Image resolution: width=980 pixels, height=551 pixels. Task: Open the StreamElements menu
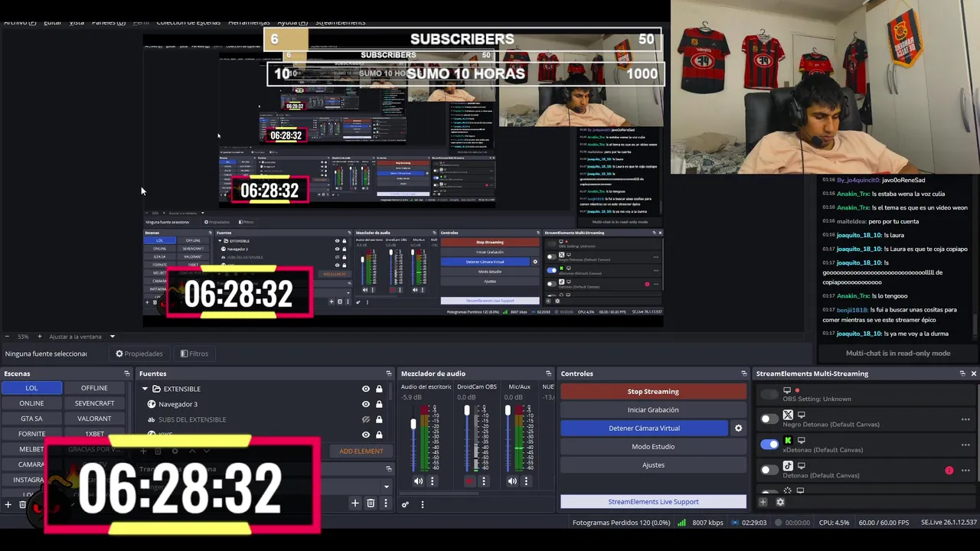click(340, 22)
